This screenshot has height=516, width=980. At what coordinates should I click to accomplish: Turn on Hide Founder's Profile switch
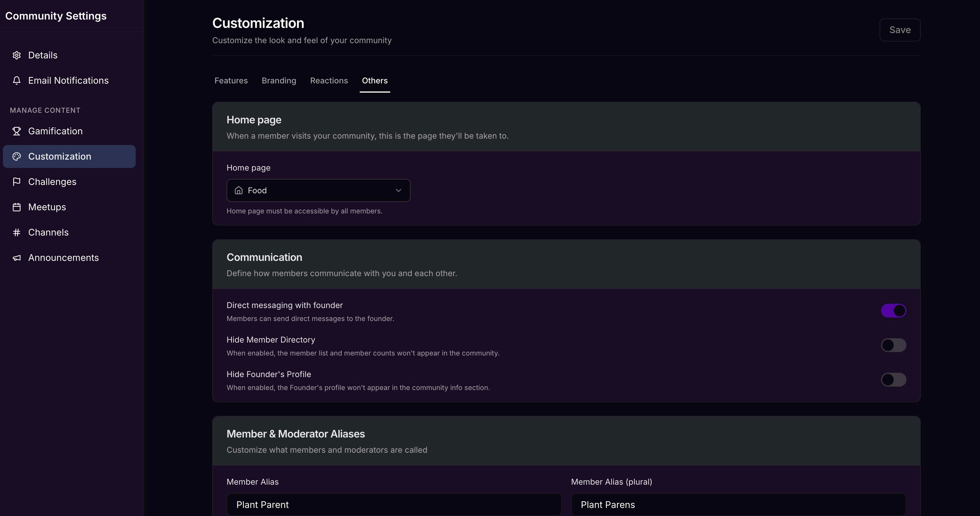pos(893,379)
